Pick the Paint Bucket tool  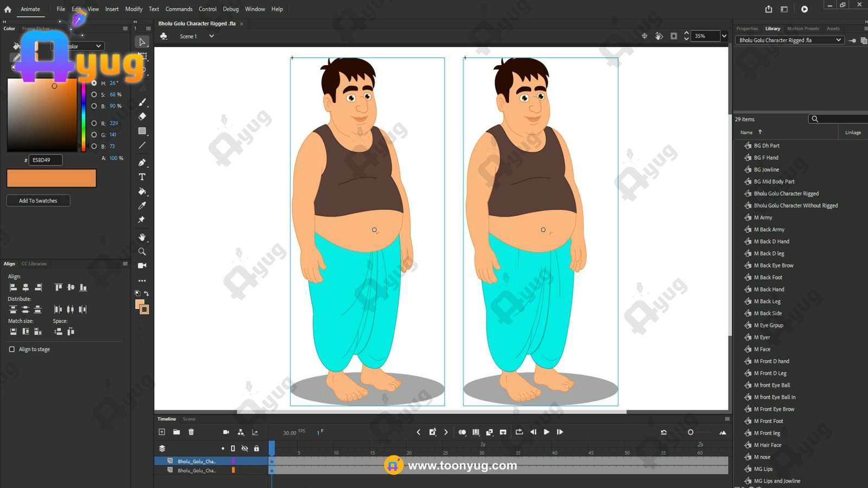tap(142, 191)
